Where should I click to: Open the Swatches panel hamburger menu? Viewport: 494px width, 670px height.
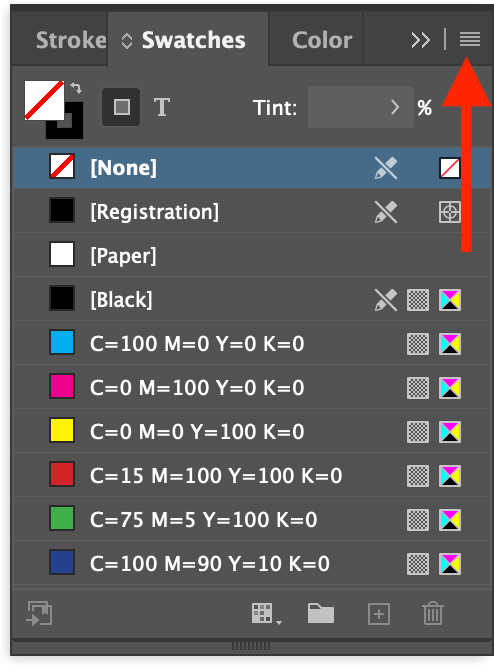click(470, 40)
